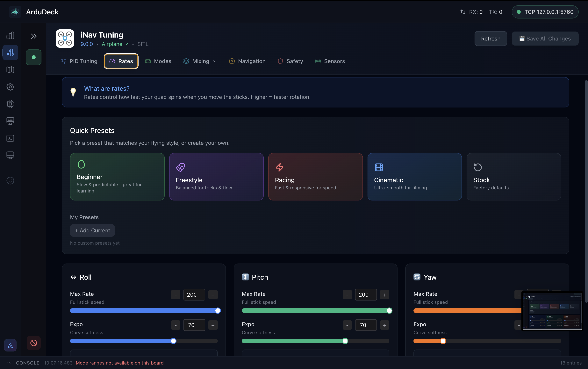Click the "18 entries" console count
The width and height of the screenshot is (588, 369).
(571, 363)
